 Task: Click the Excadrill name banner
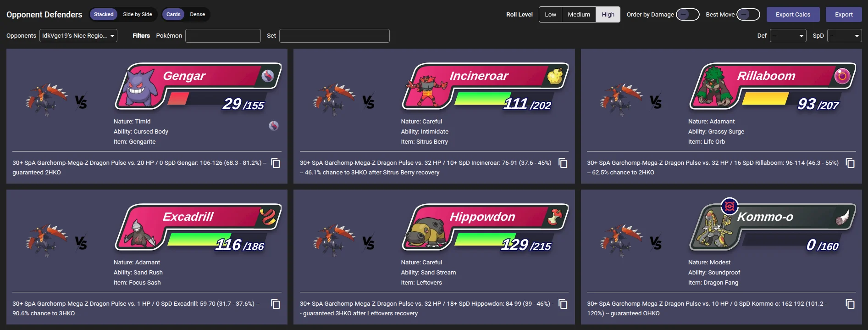188,217
